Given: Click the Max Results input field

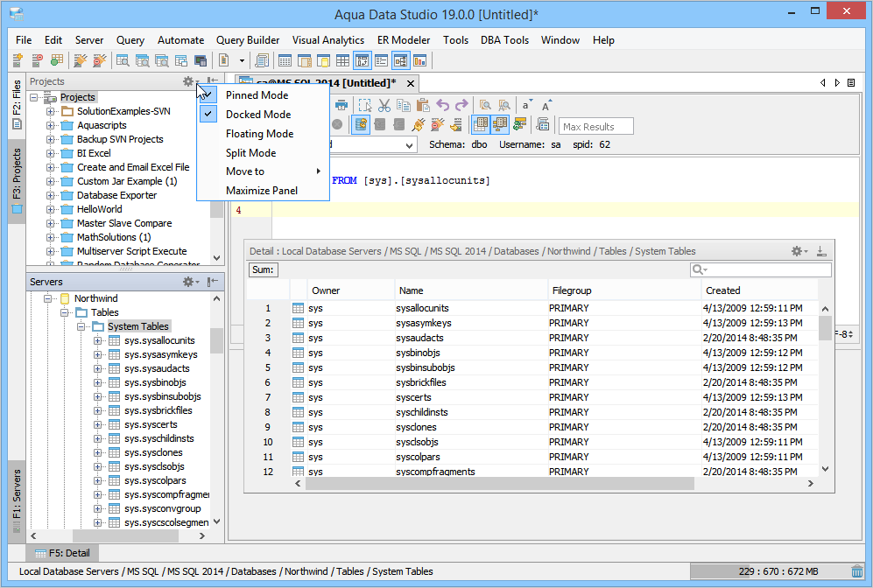Looking at the screenshot, I should click(595, 126).
